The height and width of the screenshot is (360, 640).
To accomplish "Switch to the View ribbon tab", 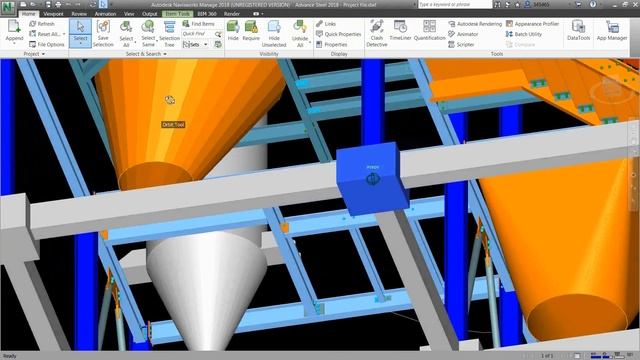I will click(129, 14).
